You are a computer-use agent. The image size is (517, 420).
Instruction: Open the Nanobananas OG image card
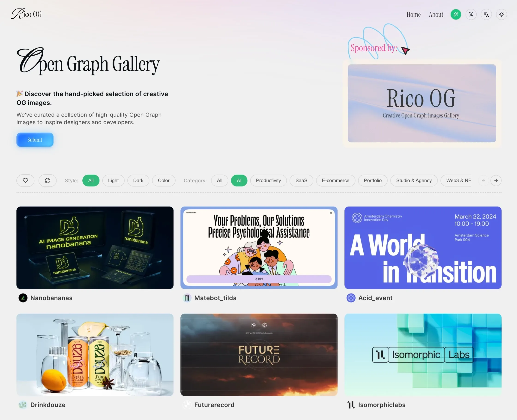coord(95,247)
